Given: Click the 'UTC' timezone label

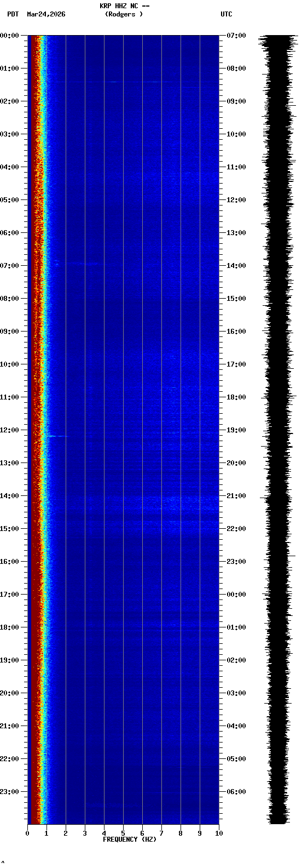Looking at the screenshot, I should click(x=226, y=14).
